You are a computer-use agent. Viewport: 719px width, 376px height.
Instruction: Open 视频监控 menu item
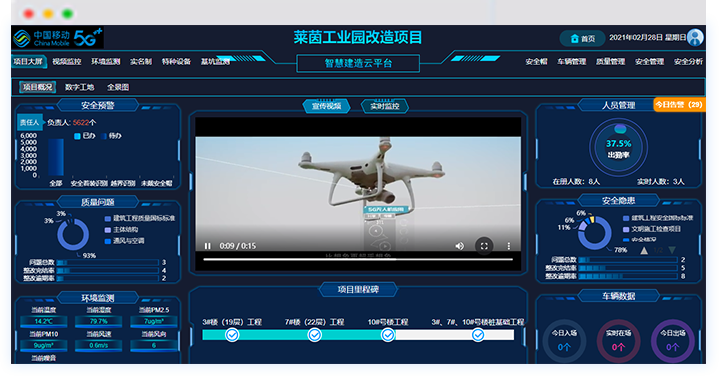(x=66, y=61)
